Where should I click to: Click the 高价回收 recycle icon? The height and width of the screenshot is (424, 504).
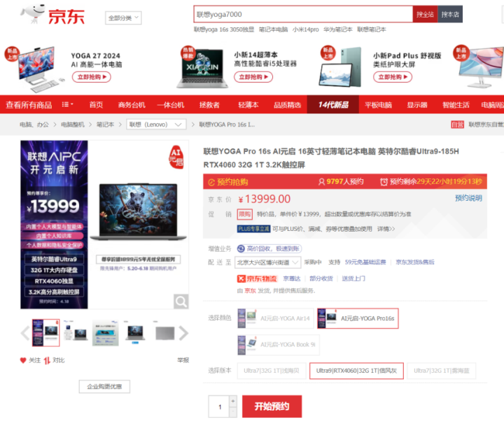pyautogui.click(x=241, y=248)
